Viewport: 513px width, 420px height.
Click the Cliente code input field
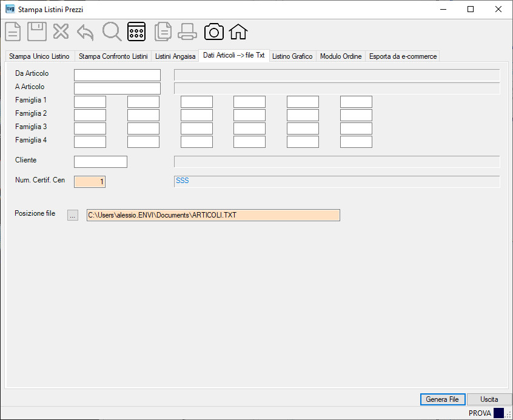(101, 162)
